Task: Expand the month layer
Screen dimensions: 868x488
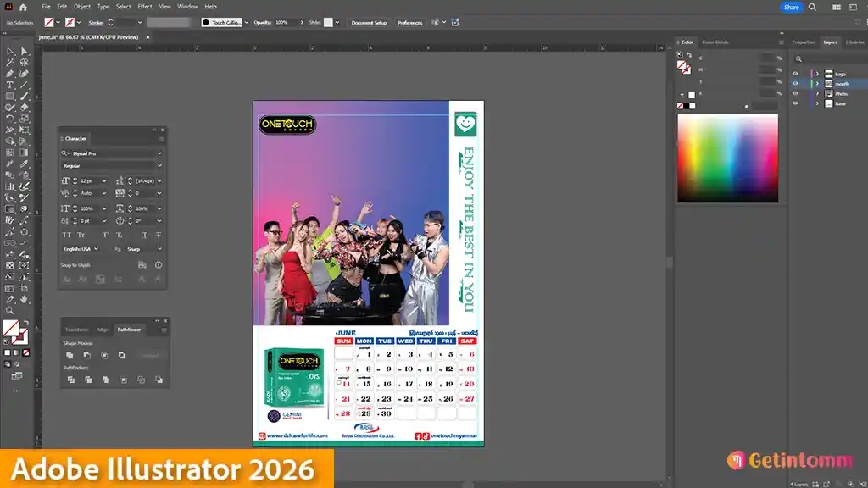Action: [x=817, y=84]
